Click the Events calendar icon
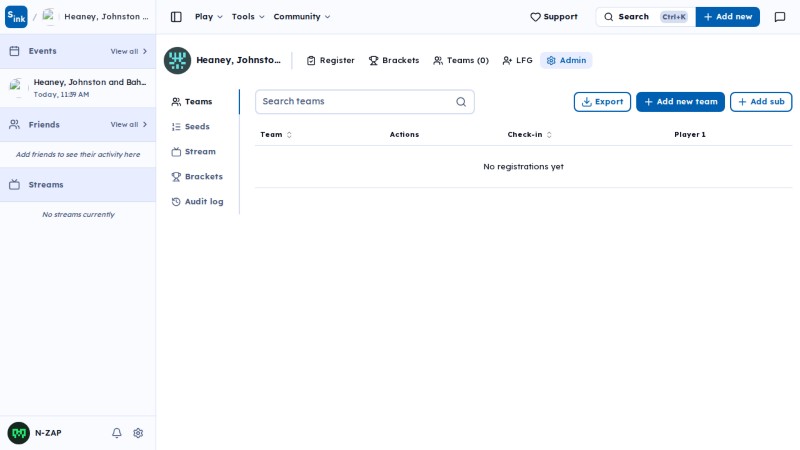The width and height of the screenshot is (800, 450). tap(15, 51)
